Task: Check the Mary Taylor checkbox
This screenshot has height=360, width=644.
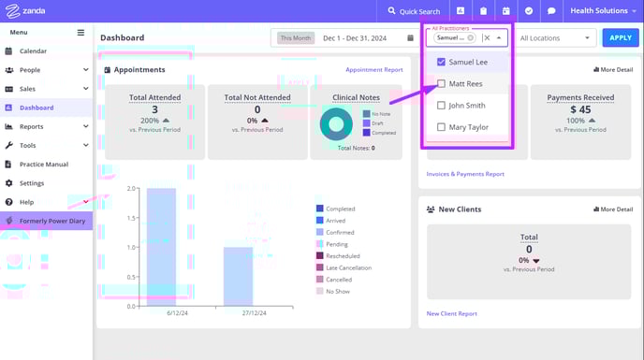Action: (441, 127)
